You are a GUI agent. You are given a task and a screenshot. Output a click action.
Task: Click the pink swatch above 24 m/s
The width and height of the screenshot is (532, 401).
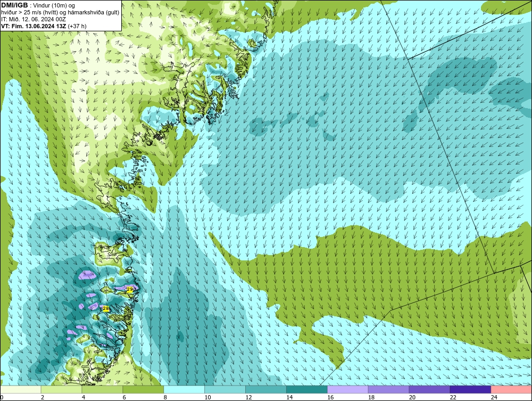[x=511, y=389]
